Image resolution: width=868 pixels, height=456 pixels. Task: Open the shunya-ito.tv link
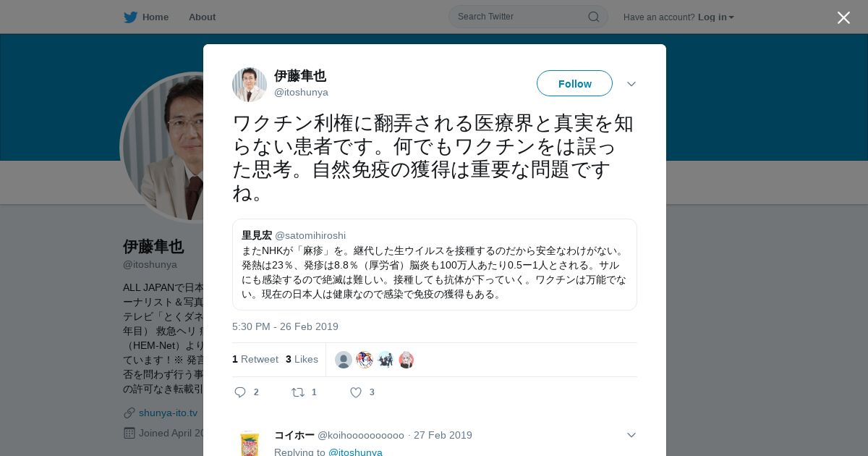[x=168, y=413]
